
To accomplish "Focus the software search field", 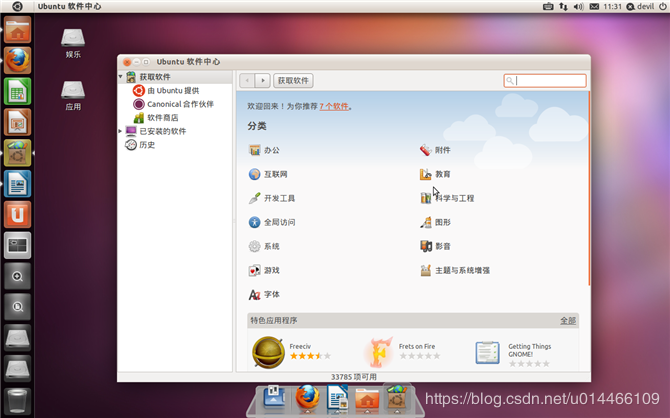I will pyautogui.click(x=545, y=80).
